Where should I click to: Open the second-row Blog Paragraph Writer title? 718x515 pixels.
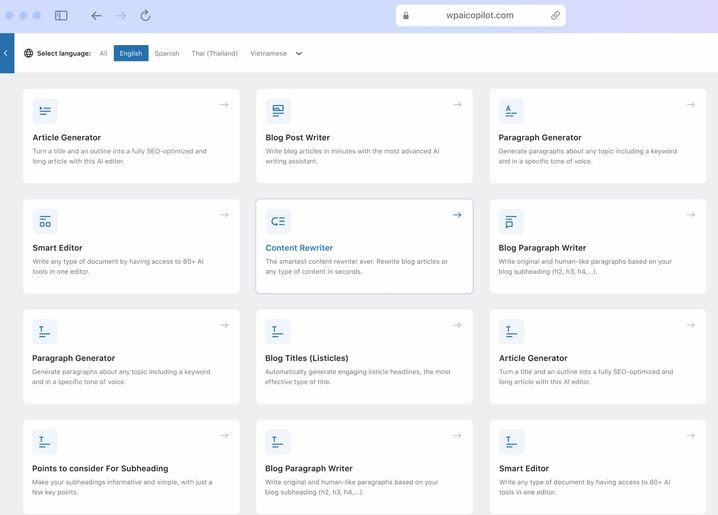pos(542,248)
